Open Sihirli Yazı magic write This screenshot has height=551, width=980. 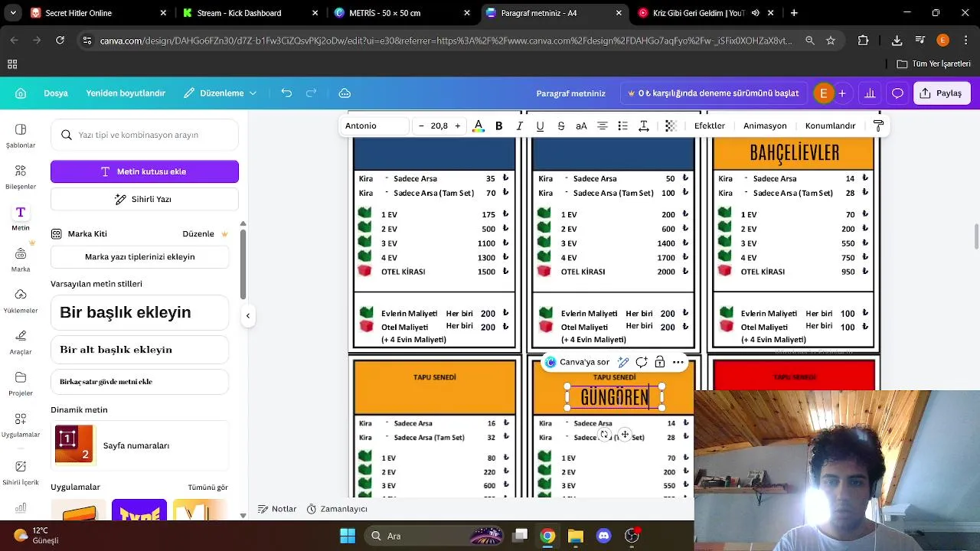[x=145, y=199]
